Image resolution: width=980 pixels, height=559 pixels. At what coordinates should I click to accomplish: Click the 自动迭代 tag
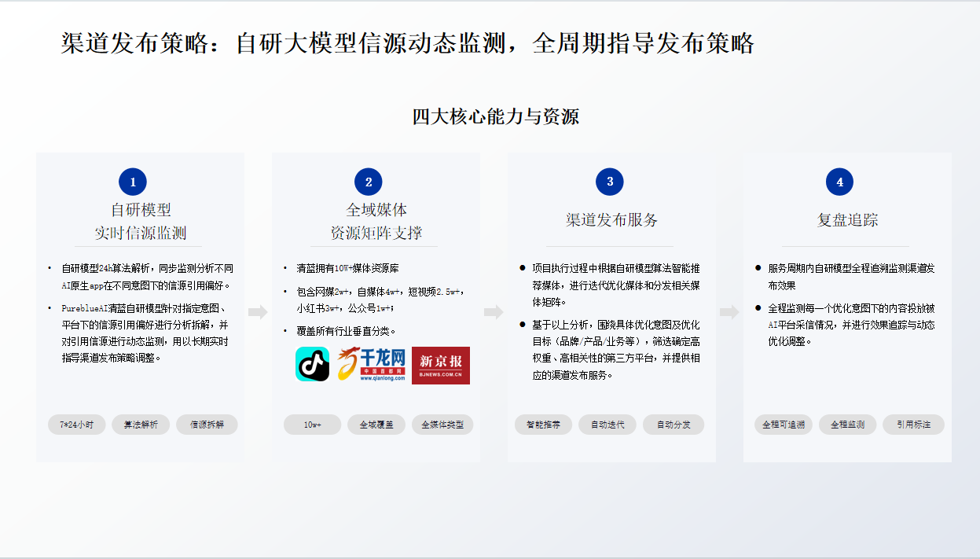[x=607, y=425]
